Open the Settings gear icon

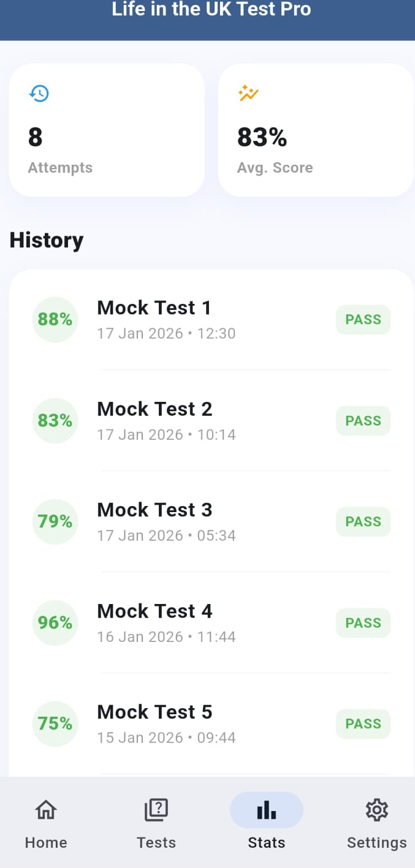(376, 810)
